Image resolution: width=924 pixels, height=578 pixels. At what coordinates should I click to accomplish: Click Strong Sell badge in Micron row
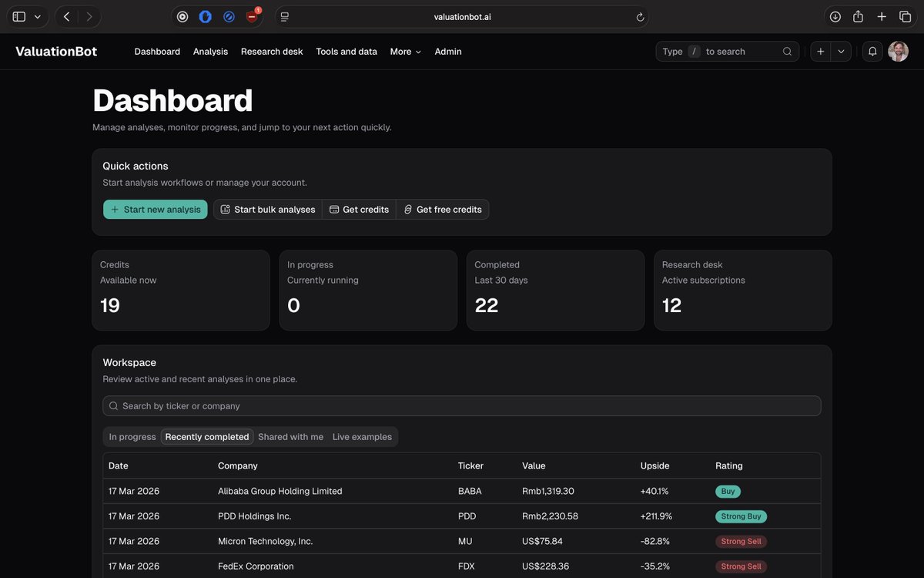741,541
